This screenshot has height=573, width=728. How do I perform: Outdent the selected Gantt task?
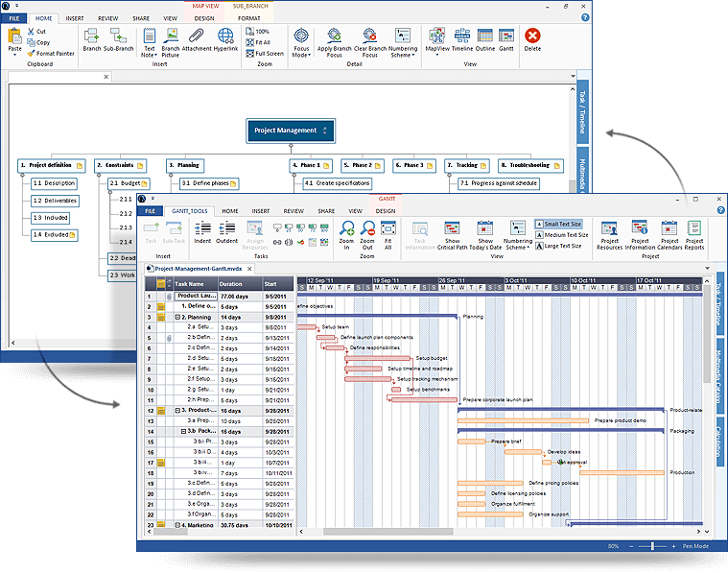(x=226, y=232)
